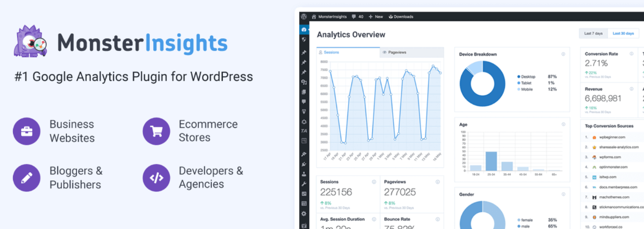Image resolution: width=644 pixels, height=229 pixels.
Task: Open wpforms.com conversion source
Action: click(x=610, y=157)
